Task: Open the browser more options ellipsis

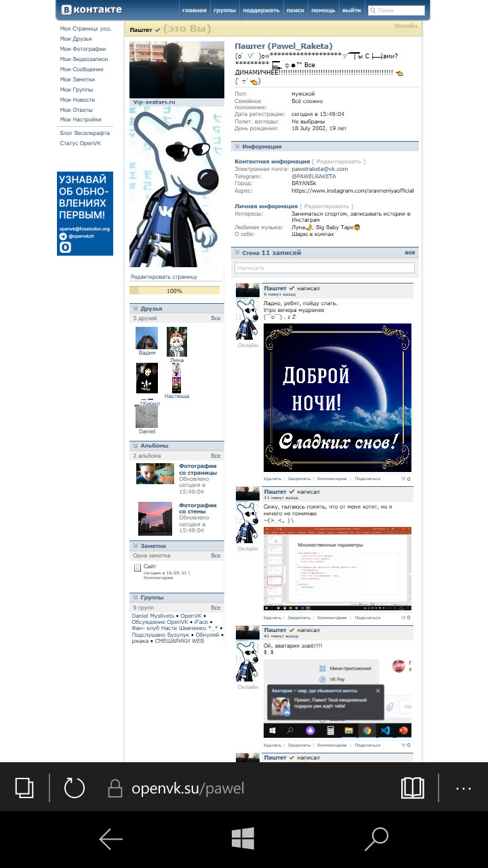Action: tap(464, 789)
